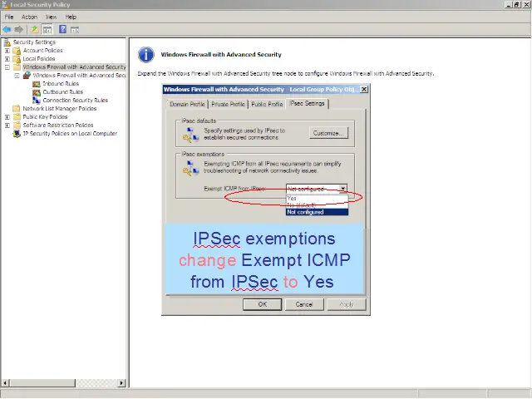Open the Action menu
This screenshot has width=532, height=399.
point(30,17)
